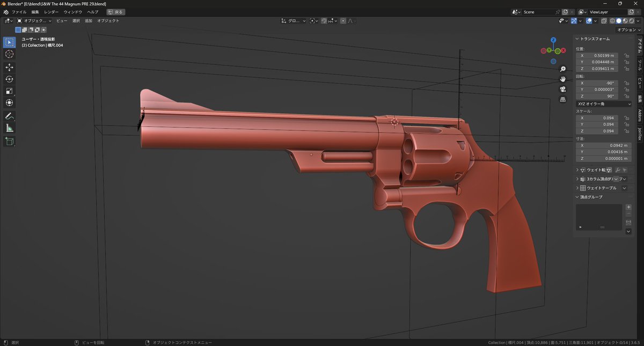
Task: Choose the Move tool
Action: [x=9, y=67]
